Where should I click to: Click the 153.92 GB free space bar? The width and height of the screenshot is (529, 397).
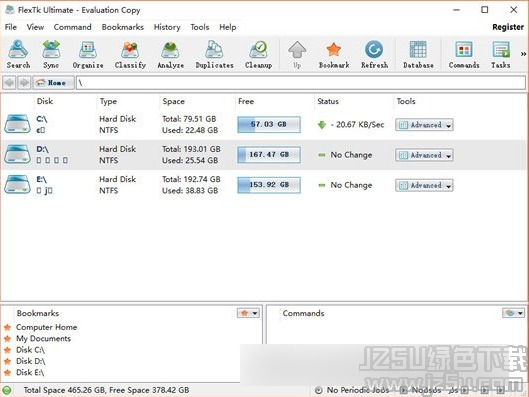tap(269, 185)
